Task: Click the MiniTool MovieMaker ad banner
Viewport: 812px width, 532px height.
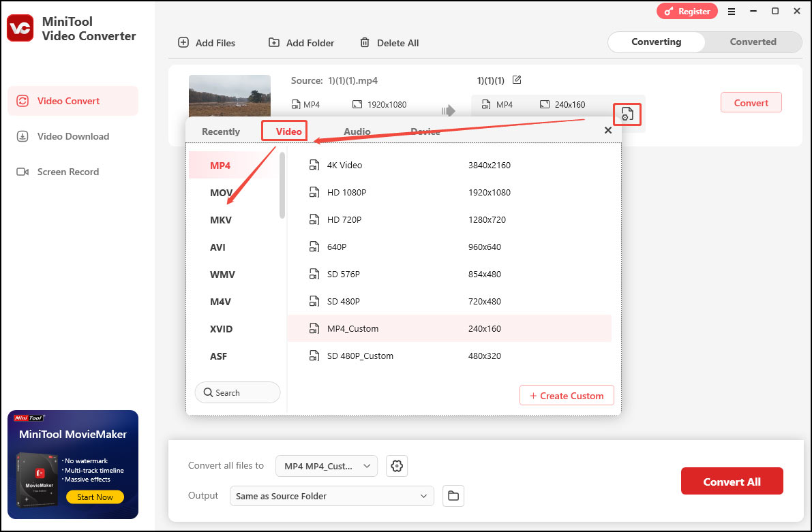Action: pyautogui.click(x=73, y=464)
